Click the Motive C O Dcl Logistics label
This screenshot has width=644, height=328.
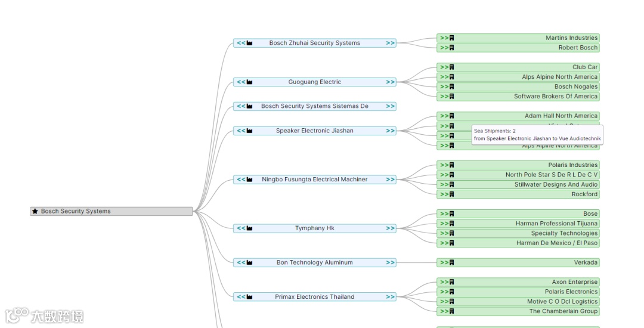point(562,301)
